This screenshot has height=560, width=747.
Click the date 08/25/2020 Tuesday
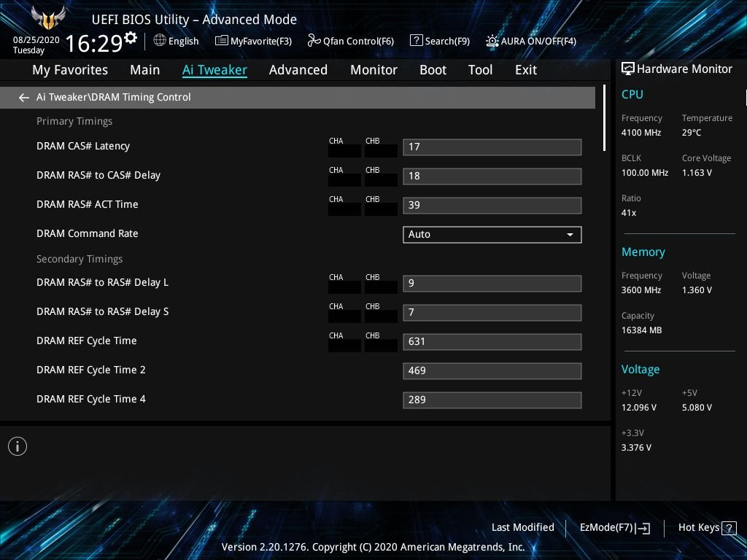tap(36, 44)
